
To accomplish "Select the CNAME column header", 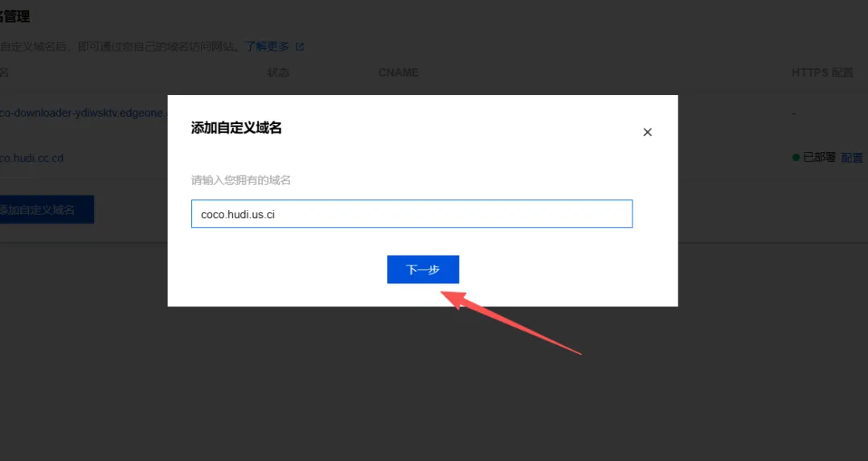I will [x=399, y=72].
